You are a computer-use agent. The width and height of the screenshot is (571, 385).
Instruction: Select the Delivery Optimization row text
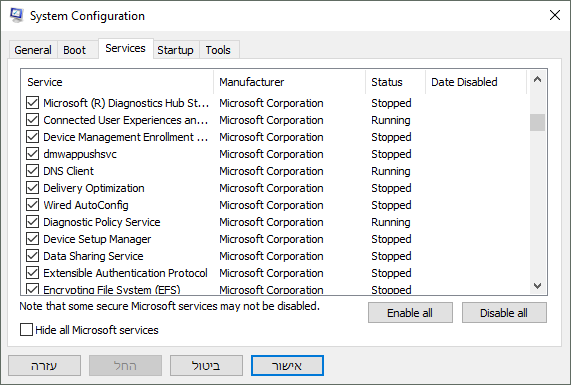coord(94,188)
